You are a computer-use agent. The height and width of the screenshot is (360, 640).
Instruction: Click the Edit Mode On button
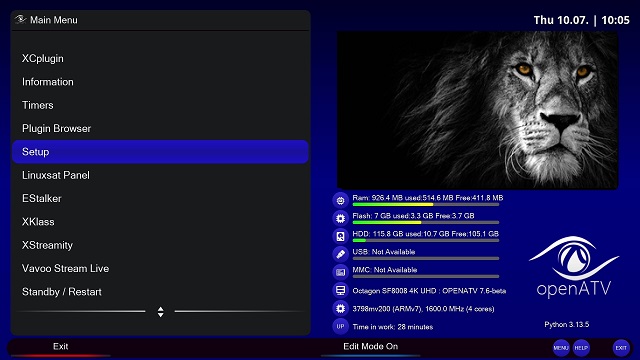click(x=370, y=347)
